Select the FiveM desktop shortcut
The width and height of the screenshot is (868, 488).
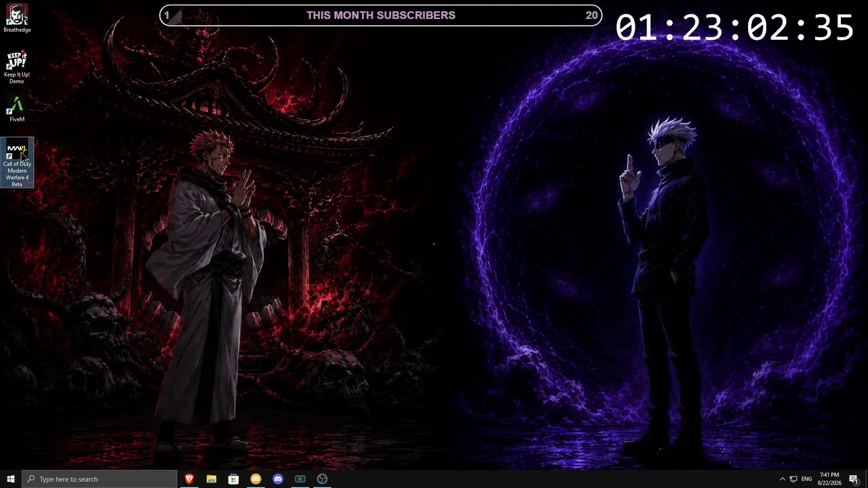17,109
